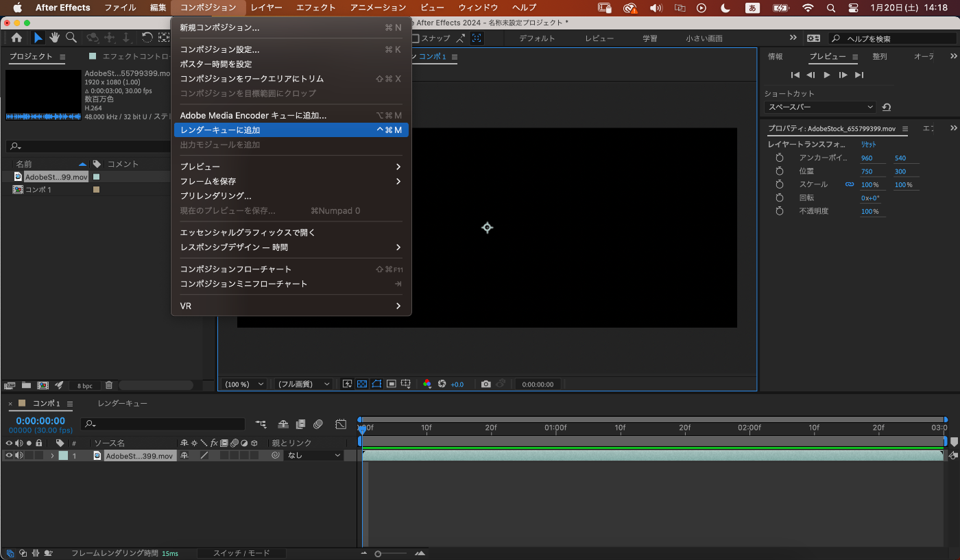
Task: Select the Rotation tool
Action: [x=147, y=38]
